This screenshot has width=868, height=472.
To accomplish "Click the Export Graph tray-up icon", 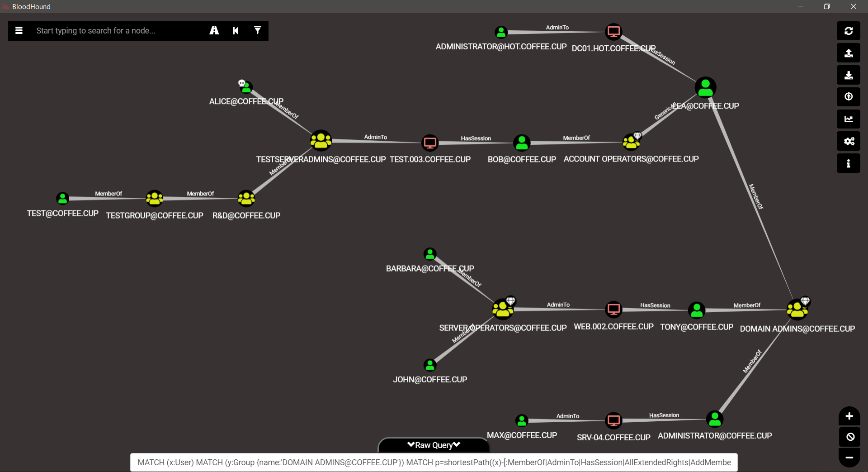I will pos(849,53).
